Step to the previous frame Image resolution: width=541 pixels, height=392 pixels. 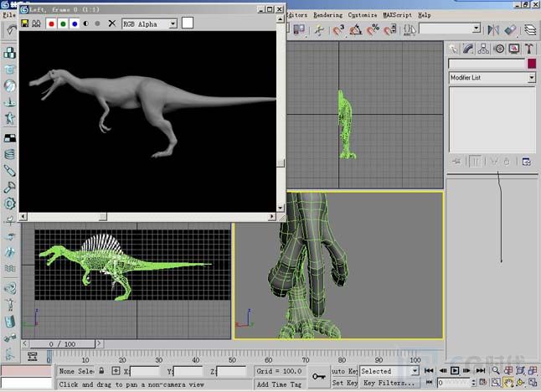pyautogui.click(x=443, y=370)
